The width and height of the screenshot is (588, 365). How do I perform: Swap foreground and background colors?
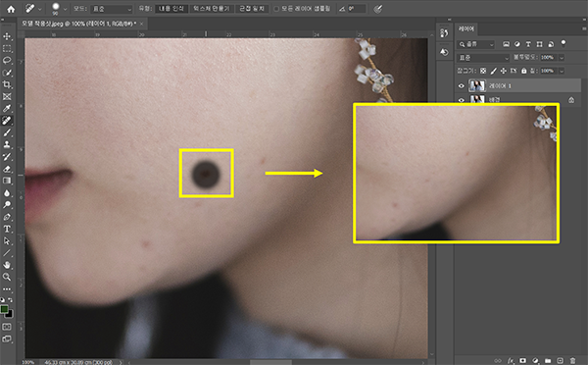pyautogui.click(x=11, y=299)
